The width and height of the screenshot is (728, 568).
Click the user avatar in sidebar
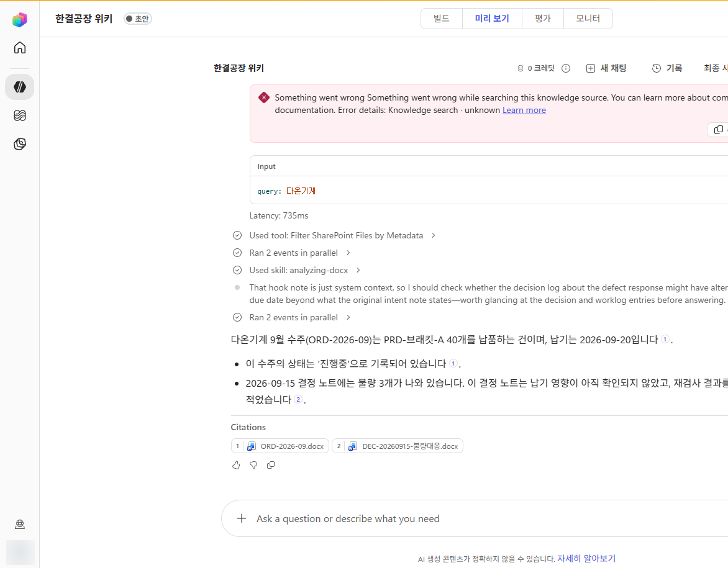(x=20, y=552)
